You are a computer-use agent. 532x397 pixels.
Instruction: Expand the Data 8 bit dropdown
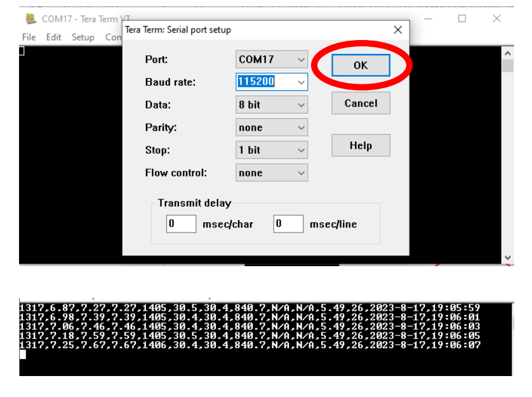pyautogui.click(x=301, y=105)
